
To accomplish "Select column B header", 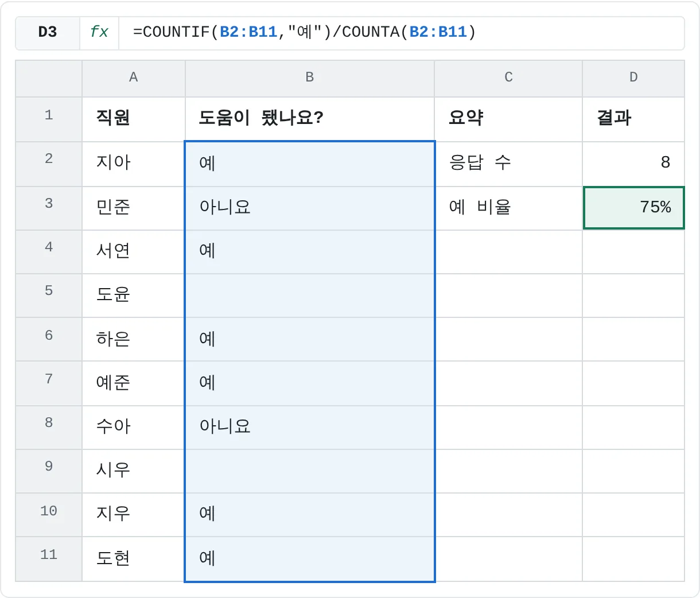I will 310,77.
